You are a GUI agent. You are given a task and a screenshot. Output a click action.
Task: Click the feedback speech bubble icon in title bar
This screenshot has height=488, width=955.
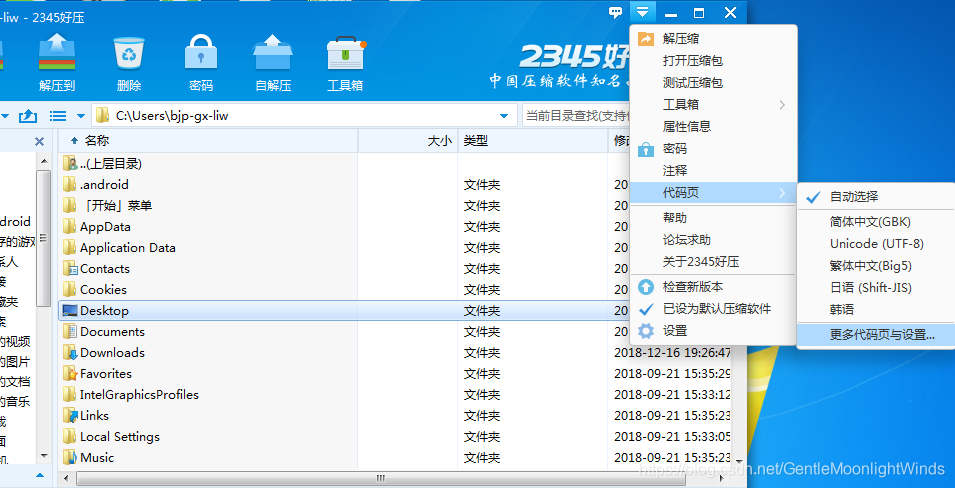point(616,12)
